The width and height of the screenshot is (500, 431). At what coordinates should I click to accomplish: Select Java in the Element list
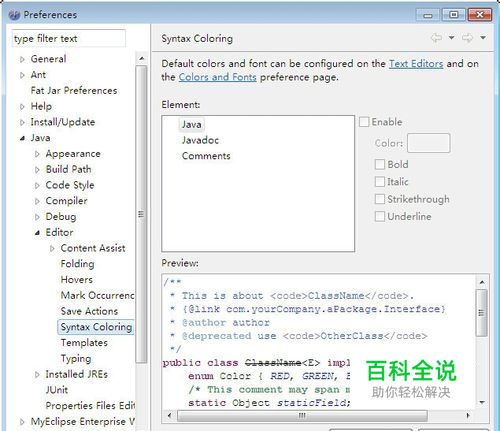pyautogui.click(x=191, y=124)
